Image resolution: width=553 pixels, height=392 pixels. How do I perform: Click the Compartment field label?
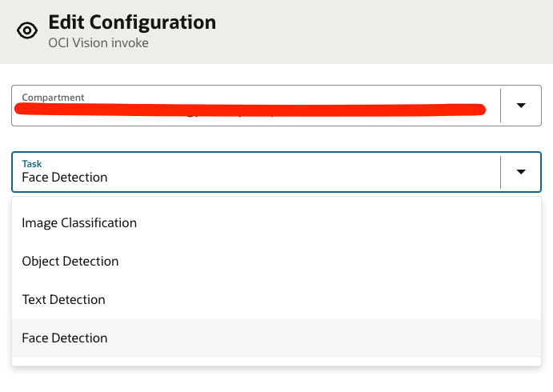(x=53, y=98)
